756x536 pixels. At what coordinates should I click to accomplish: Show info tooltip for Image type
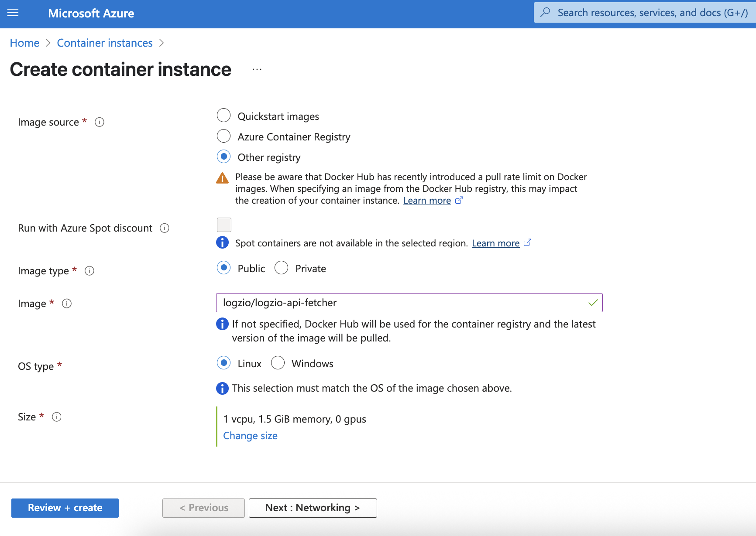point(89,271)
